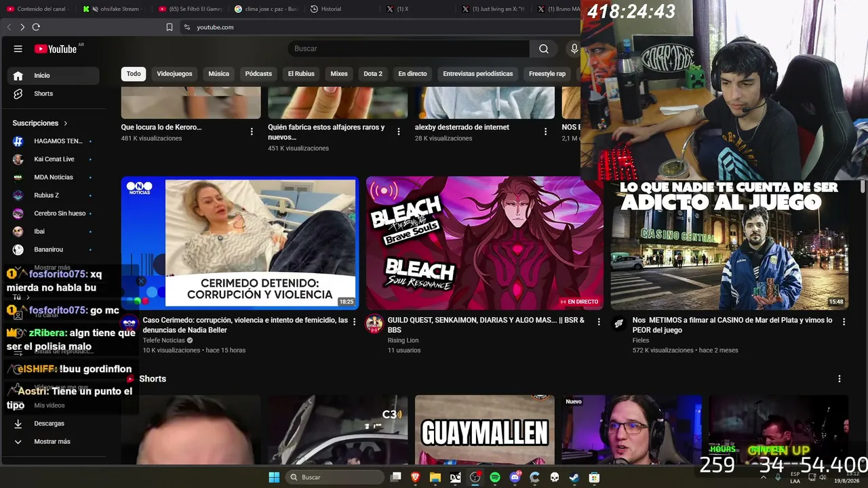
Task: Open Shorts from the sidebar
Action: pos(53,94)
